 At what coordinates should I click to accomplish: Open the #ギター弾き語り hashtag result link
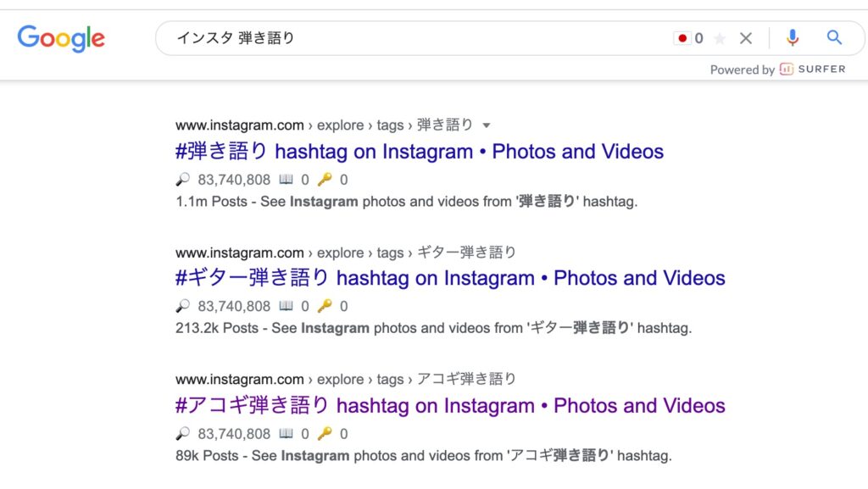449,278
